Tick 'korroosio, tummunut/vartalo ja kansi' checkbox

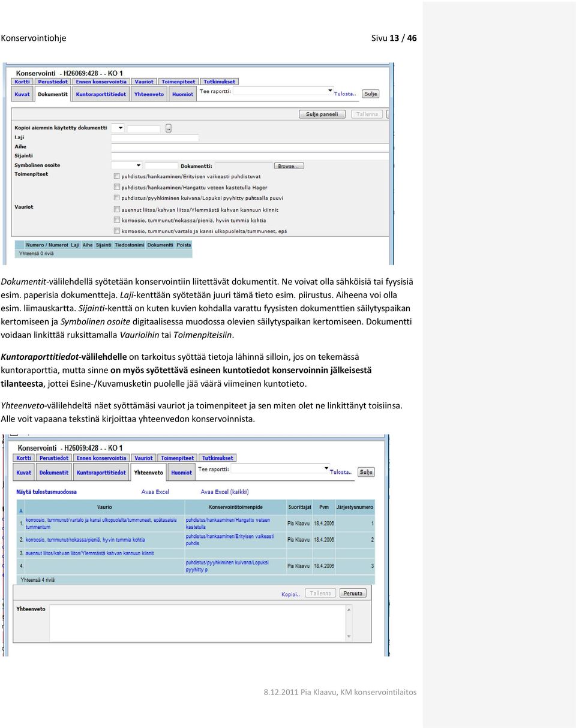click(116, 231)
